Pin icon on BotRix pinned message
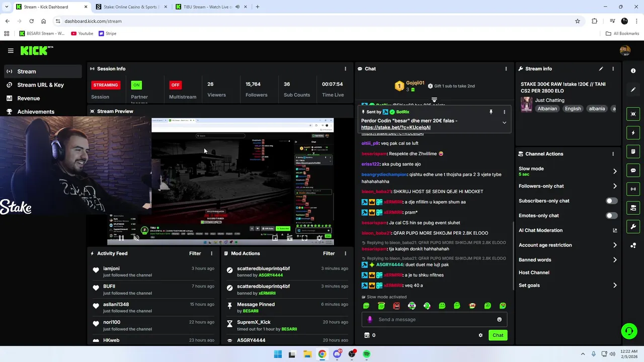Screen dimensions: 644x362 [491, 112]
